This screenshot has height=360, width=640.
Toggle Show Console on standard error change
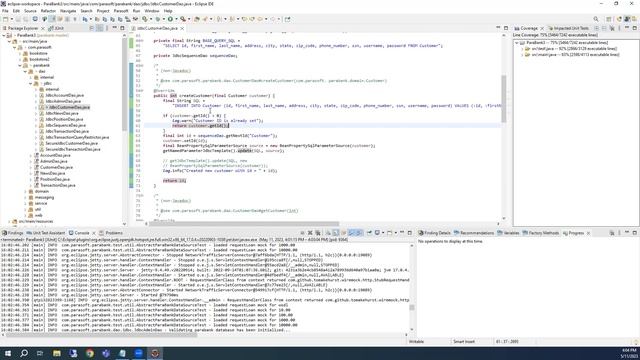(x=359, y=233)
